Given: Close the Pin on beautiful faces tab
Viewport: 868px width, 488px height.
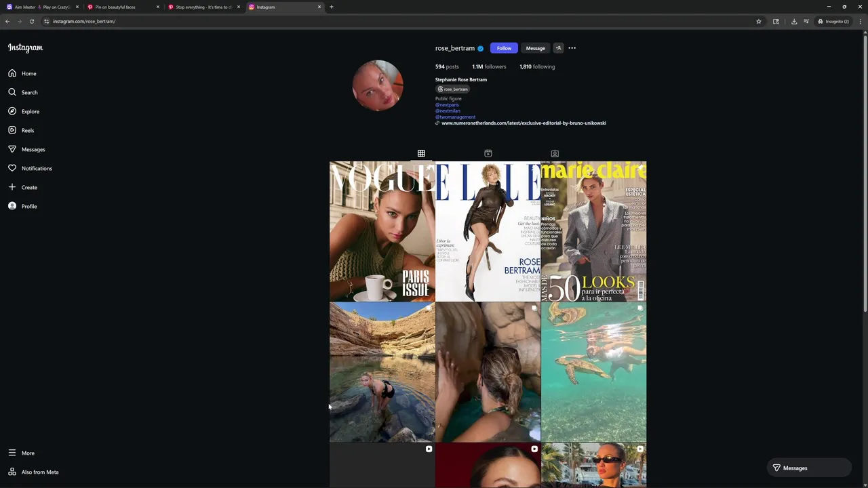Looking at the screenshot, I should [158, 7].
